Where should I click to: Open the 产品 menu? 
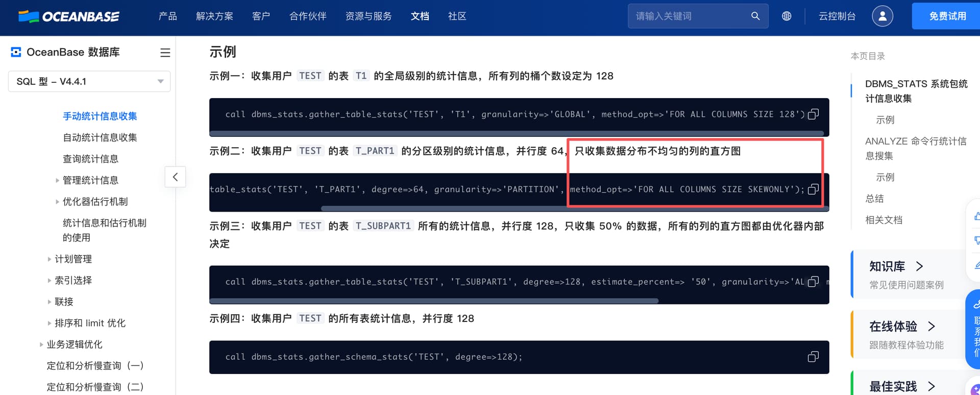click(167, 16)
